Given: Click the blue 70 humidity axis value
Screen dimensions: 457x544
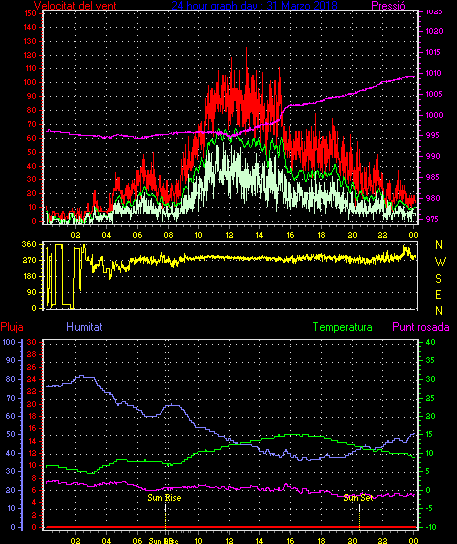Looking at the screenshot, I should click(x=11, y=398).
